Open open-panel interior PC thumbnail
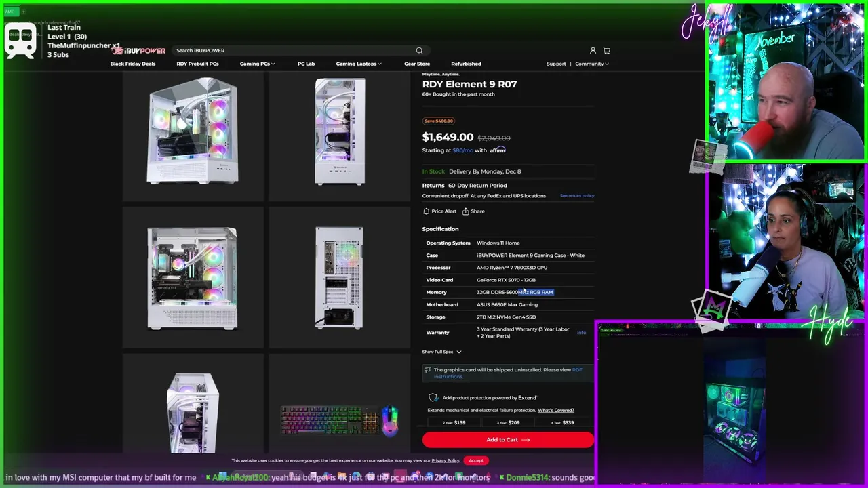This screenshot has width=868, height=488. [193, 279]
